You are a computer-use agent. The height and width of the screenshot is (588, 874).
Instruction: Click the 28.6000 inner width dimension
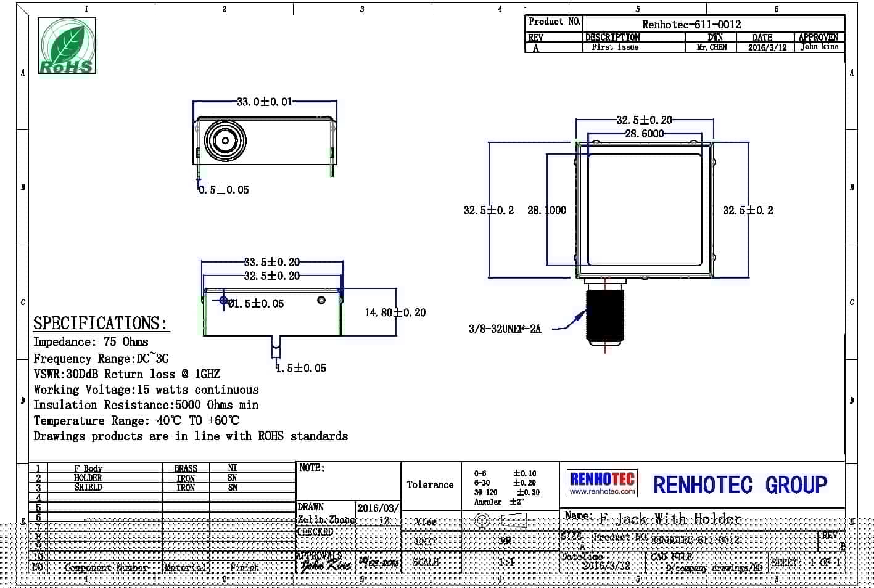pos(645,133)
